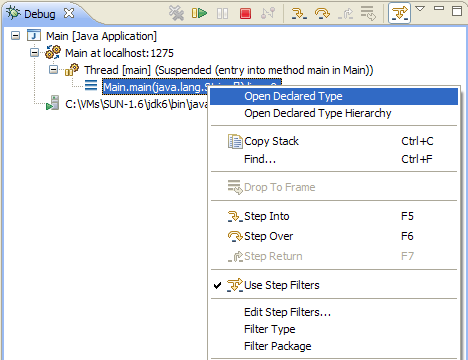Click the Disconnect toolbar icon

coord(268,13)
